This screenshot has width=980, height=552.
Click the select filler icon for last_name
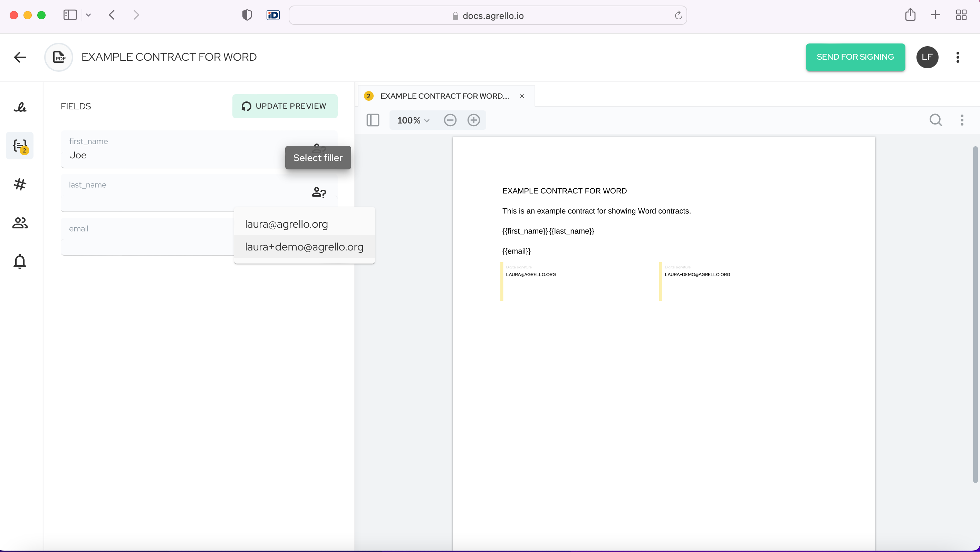pyautogui.click(x=319, y=193)
